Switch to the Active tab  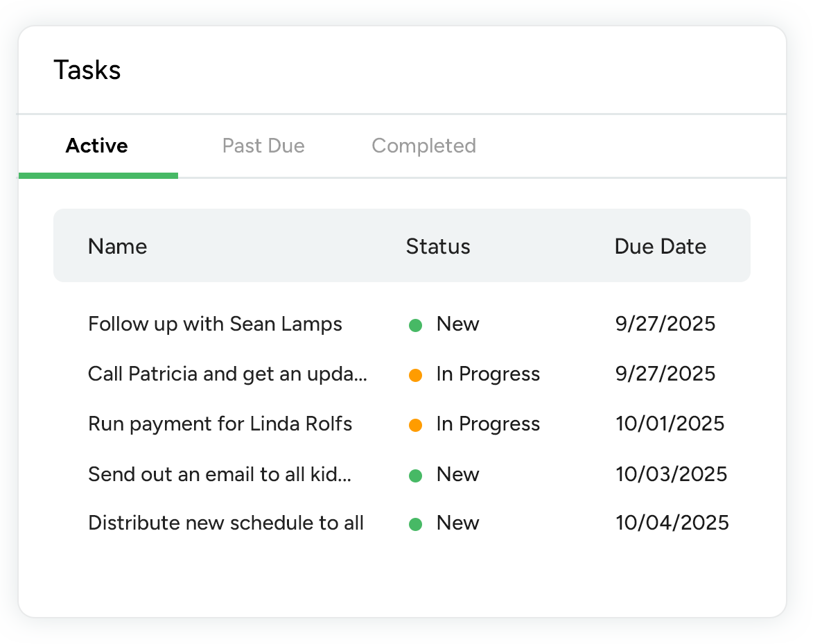(x=97, y=146)
